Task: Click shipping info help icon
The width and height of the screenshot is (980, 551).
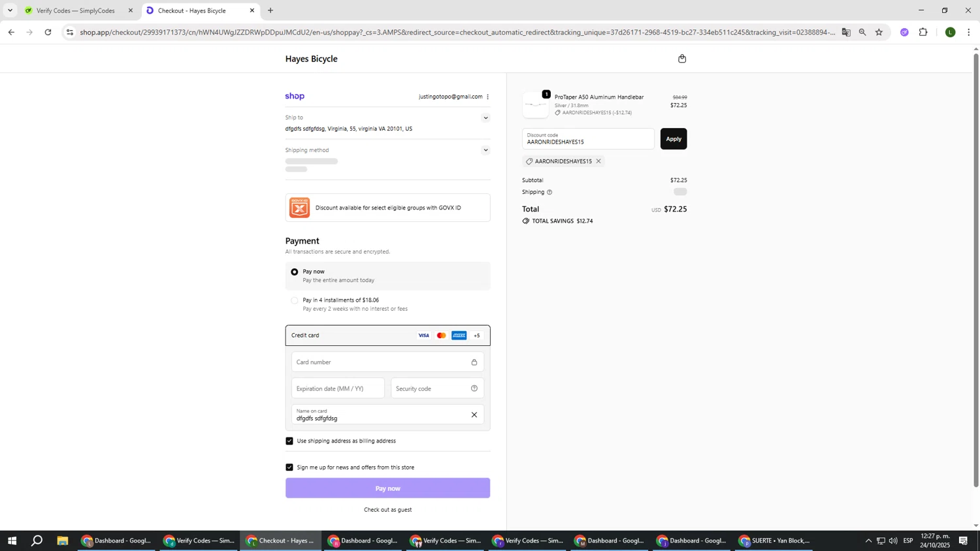Action: point(549,193)
